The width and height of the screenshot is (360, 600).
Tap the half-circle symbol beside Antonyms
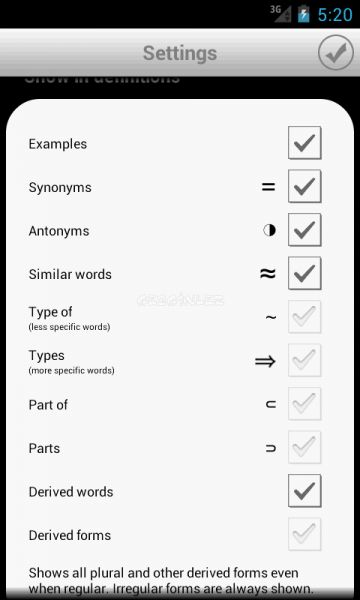coord(269,230)
